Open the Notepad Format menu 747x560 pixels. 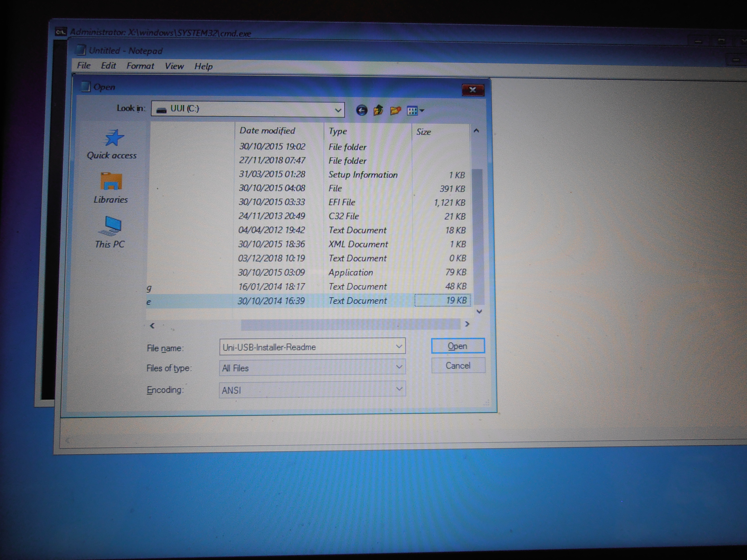coord(140,66)
